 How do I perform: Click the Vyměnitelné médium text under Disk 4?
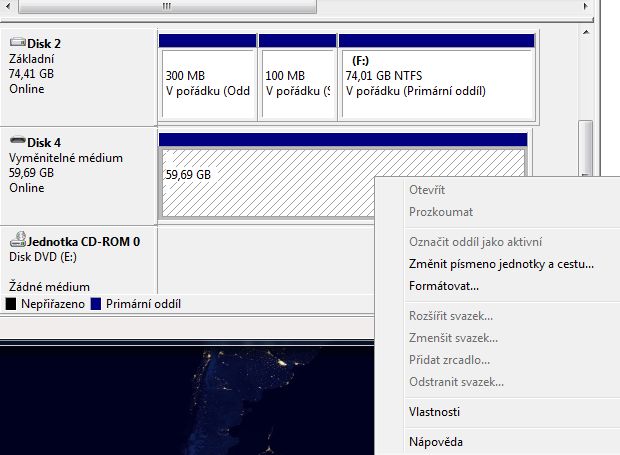pyautogui.click(x=66, y=158)
